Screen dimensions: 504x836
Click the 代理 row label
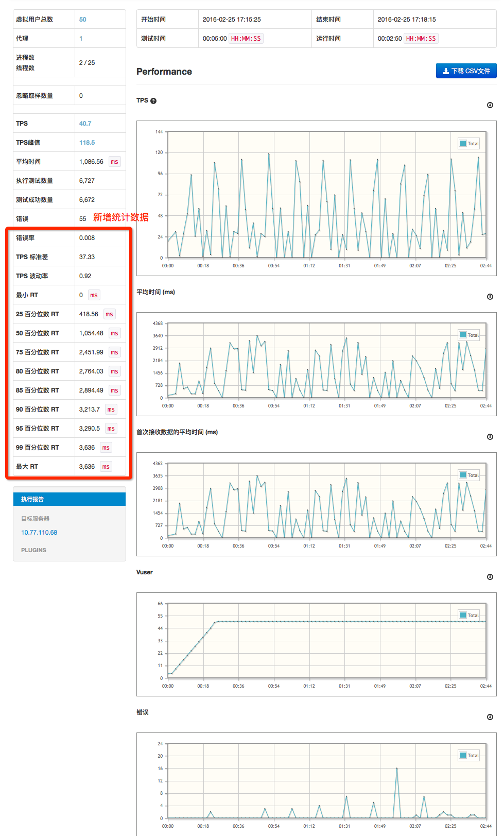[22, 39]
